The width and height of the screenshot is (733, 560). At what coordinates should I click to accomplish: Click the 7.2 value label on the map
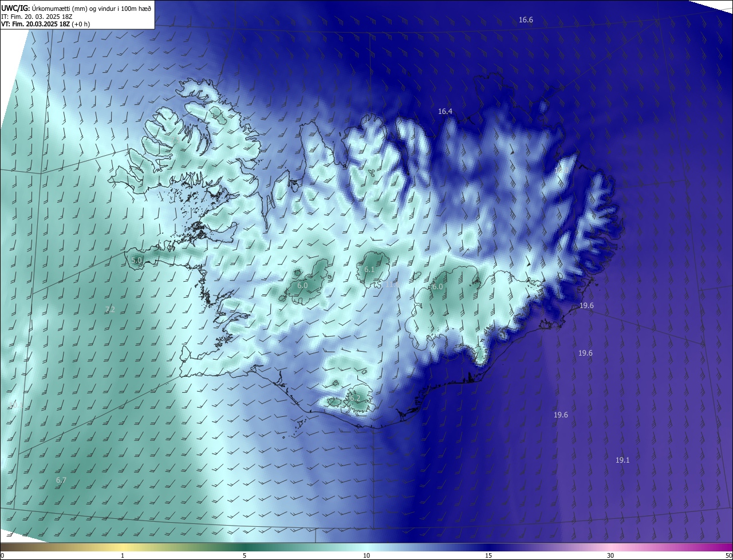(x=110, y=309)
